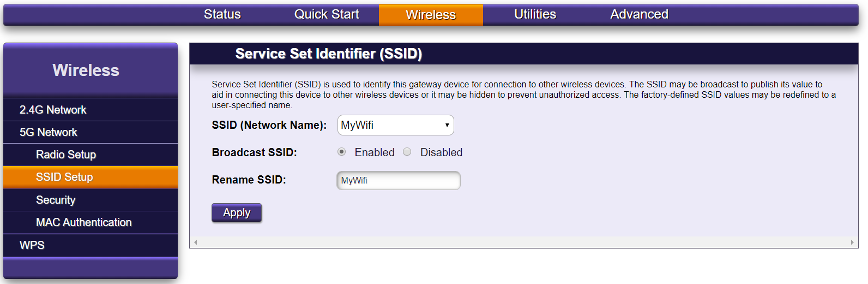Click the Rename SSID text field

399,180
